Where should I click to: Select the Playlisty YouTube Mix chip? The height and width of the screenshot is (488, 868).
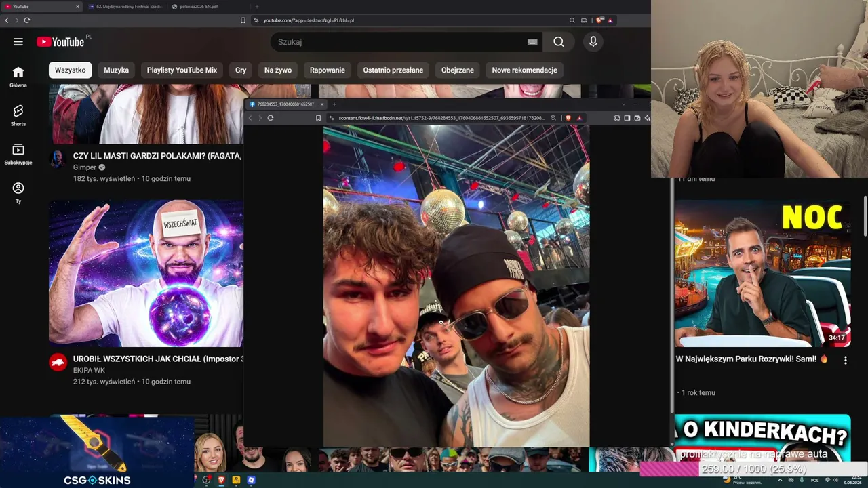tap(182, 70)
